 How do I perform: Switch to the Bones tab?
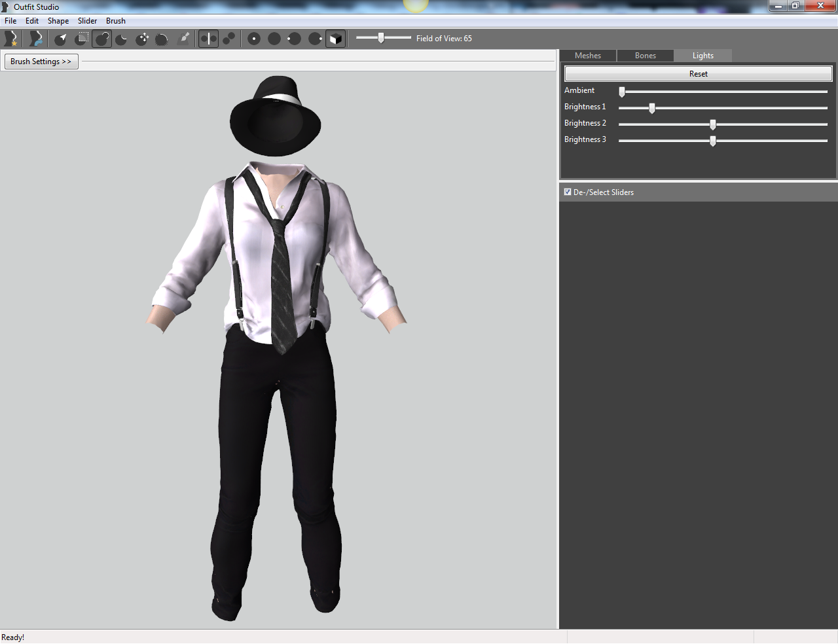click(x=646, y=56)
